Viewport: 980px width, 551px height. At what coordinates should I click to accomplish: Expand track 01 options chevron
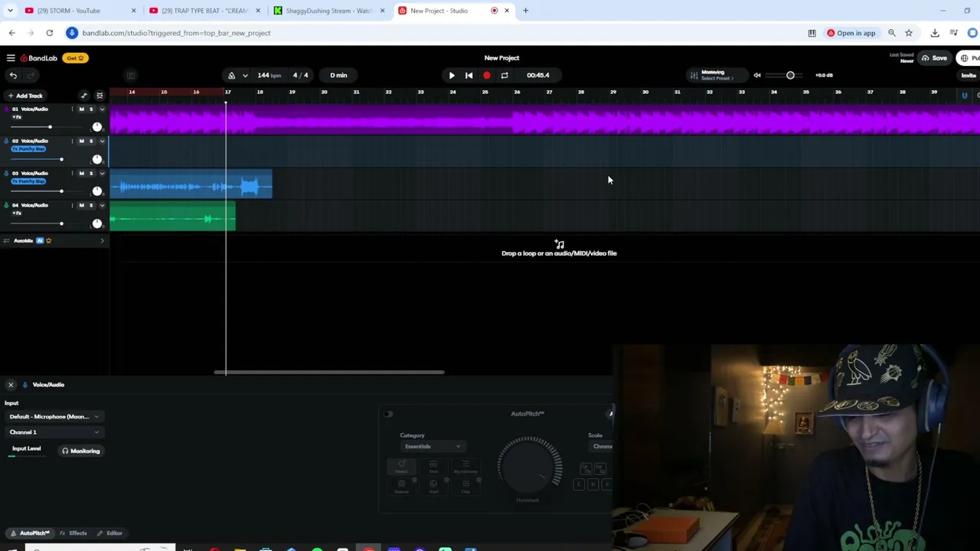102,109
